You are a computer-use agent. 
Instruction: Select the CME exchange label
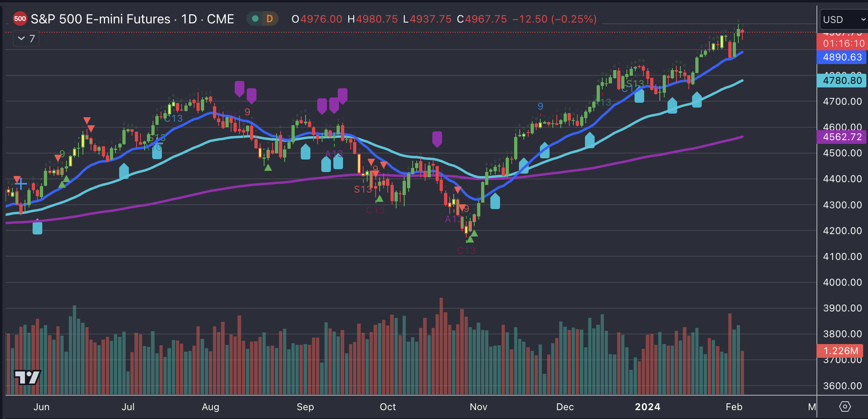[x=221, y=18]
